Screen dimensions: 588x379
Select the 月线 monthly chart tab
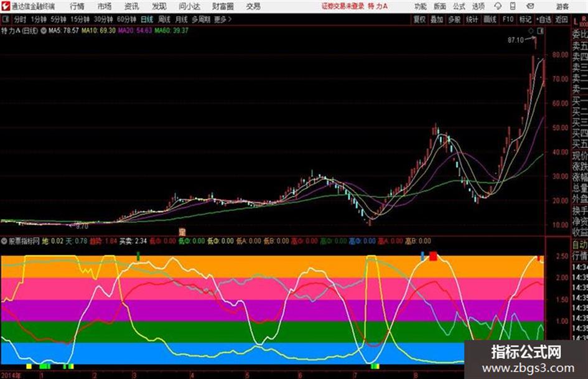click(182, 19)
